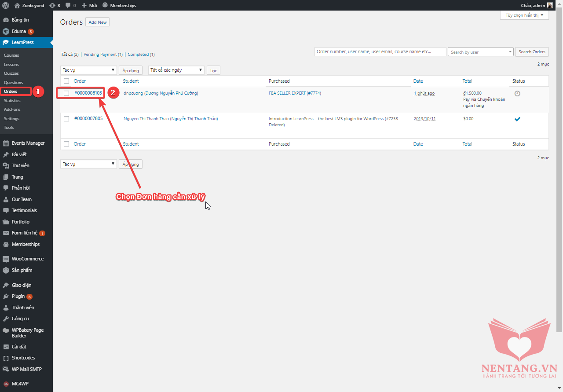Open the comments bubble icon in admin bar
The width and height of the screenshot is (563, 392).
point(68,6)
